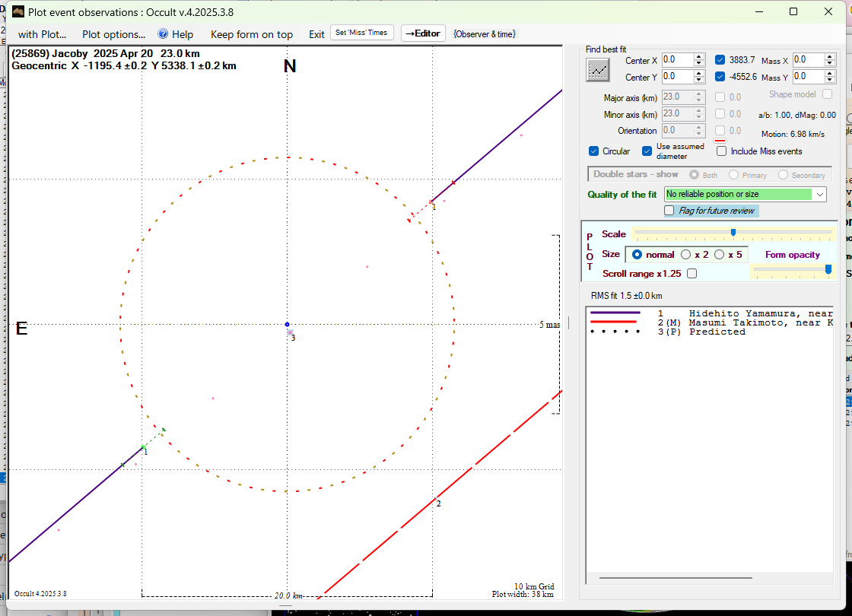Increase Center X with the up arrow
The image size is (852, 616).
coord(699,56)
